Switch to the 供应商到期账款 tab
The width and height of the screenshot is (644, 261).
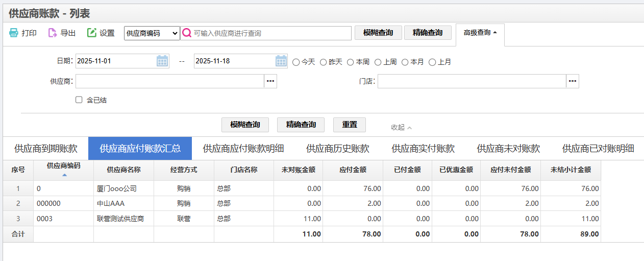tap(46, 149)
